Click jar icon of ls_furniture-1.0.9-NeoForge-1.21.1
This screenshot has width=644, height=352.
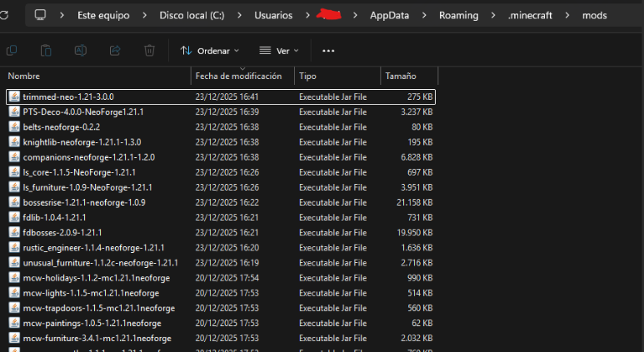click(x=14, y=187)
